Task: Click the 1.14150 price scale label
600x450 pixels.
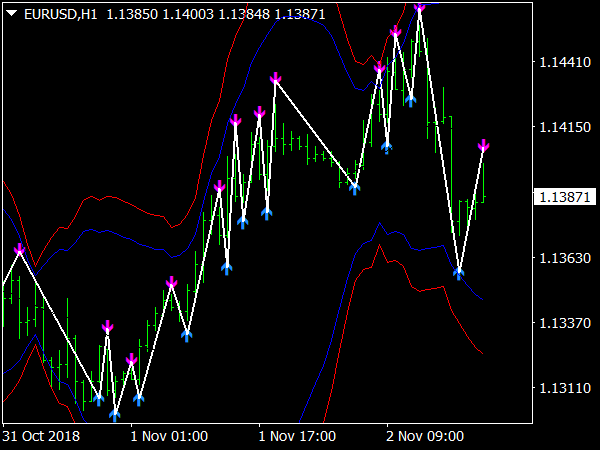Action: pyautogui.click(x=565, y=127)
